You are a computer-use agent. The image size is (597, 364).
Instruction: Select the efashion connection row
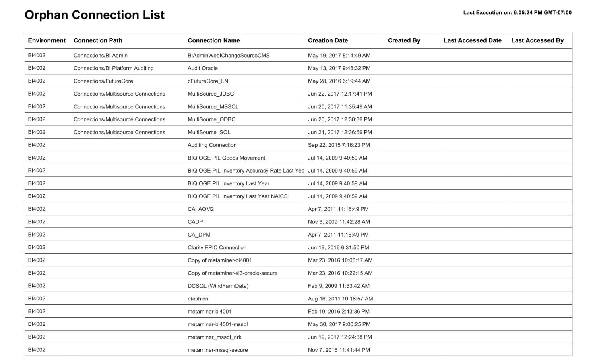(298, 299)
